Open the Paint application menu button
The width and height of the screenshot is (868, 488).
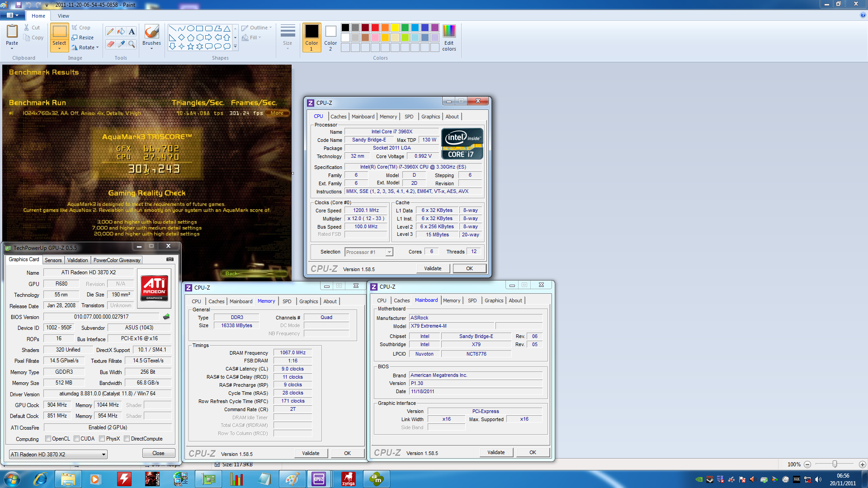(x=13, y=15)
